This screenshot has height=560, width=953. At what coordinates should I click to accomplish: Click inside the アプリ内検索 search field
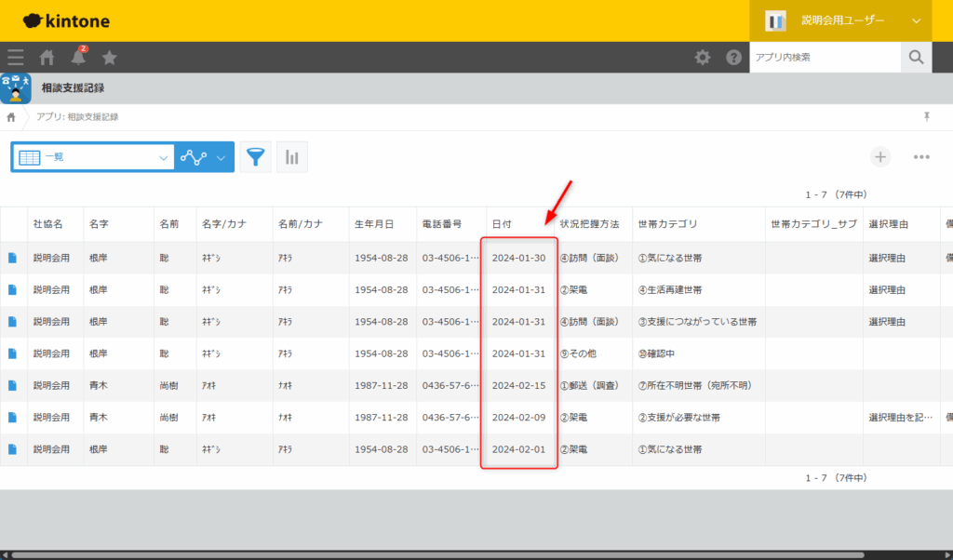825,58
